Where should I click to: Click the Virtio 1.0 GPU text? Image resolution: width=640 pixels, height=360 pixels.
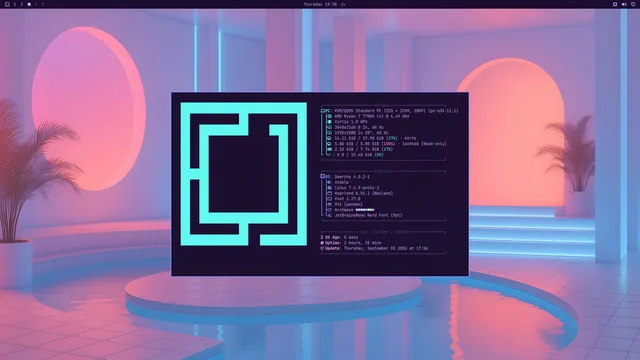(x=351, y=122)
